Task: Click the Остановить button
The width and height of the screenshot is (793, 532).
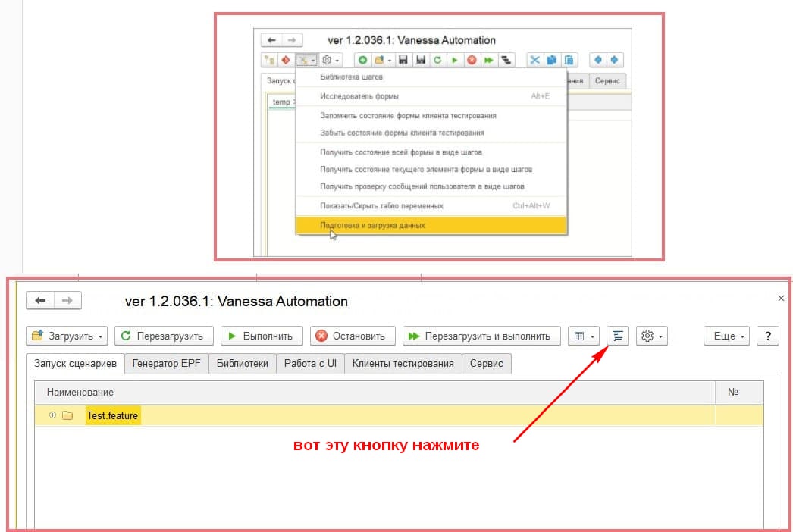Action: tap(353, 336)
